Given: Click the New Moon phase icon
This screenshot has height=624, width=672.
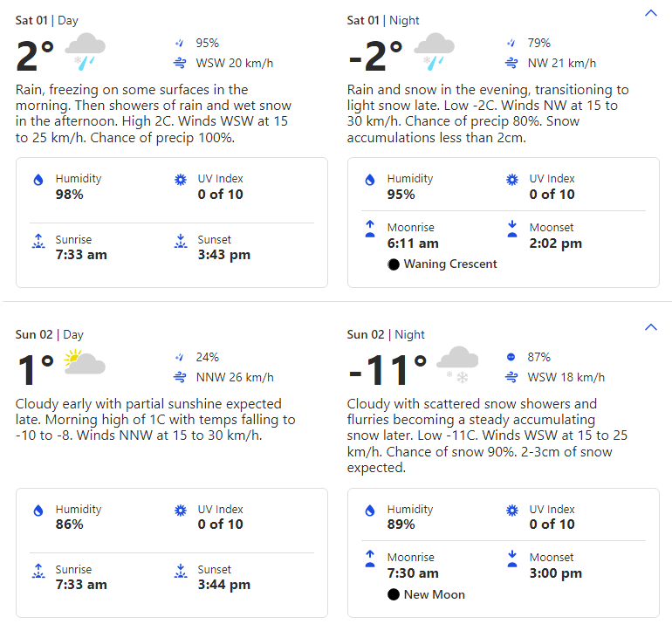Looking at the screenshot, I should [394, 594].
